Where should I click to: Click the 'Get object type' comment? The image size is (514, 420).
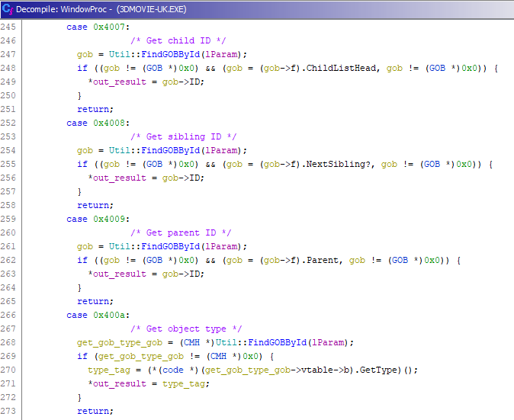[x=186, y=329]
